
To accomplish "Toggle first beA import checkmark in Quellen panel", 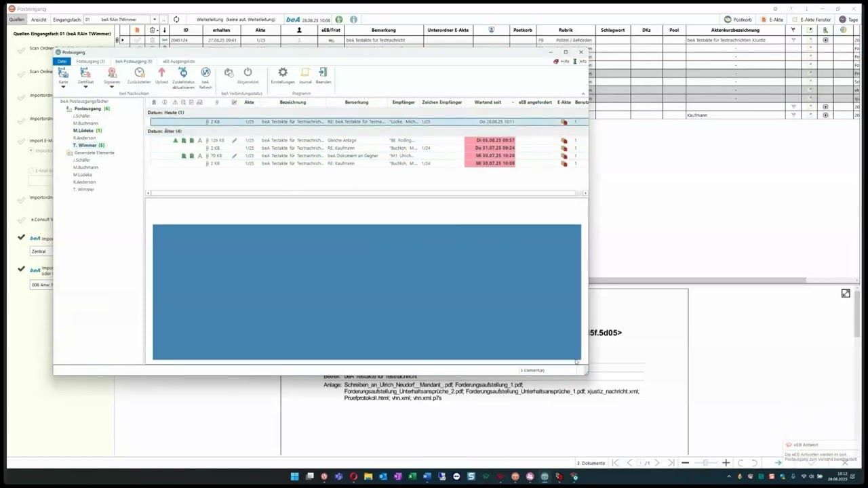I will pos(21,237).
